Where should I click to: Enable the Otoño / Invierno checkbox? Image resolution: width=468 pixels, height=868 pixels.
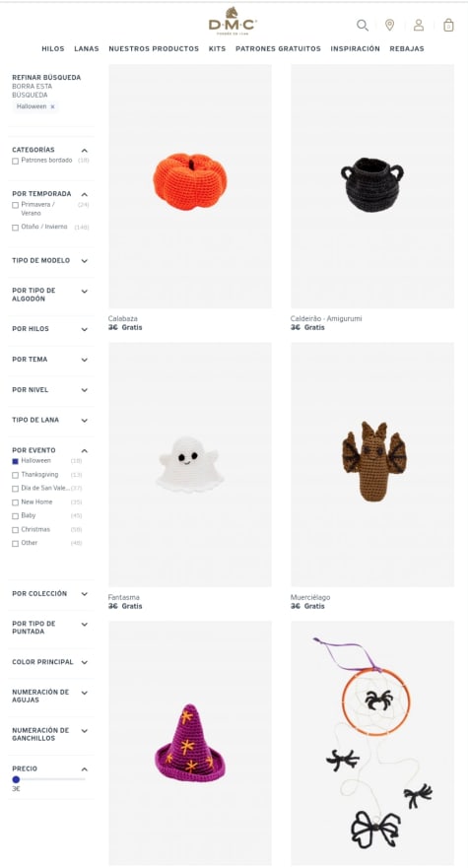click(x=16, y=227)
